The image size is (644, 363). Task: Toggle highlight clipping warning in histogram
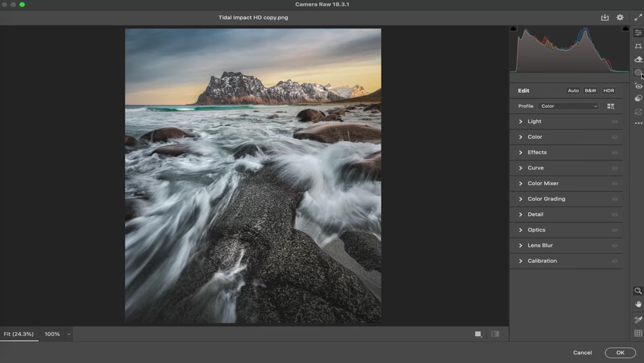pyautogui.click(x=625, y=28)
